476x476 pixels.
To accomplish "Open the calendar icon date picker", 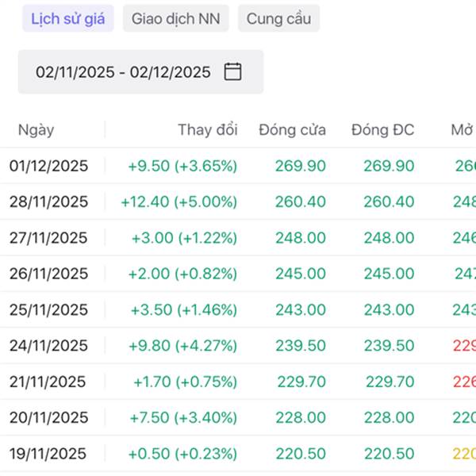I will [x=232, y=72].
